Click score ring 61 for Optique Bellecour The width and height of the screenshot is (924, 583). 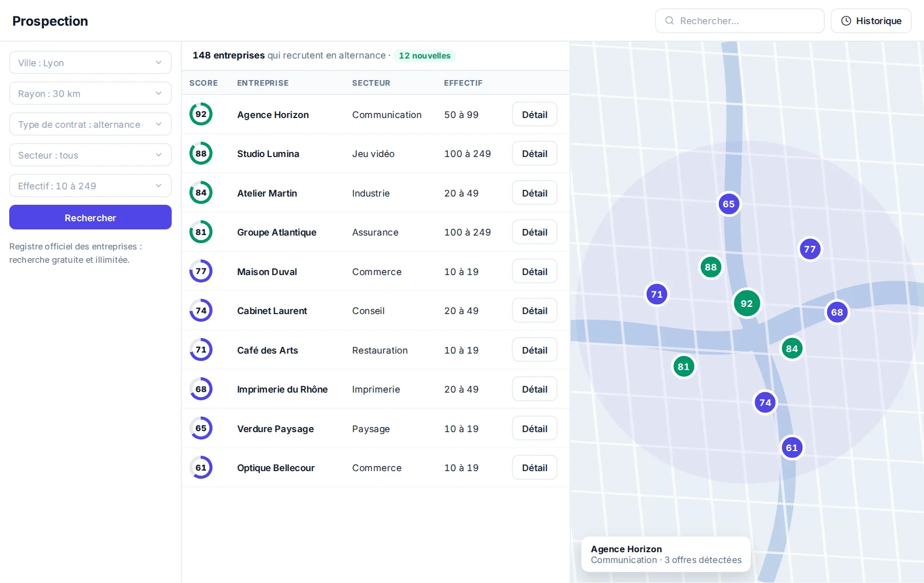(x=201, y=468)
